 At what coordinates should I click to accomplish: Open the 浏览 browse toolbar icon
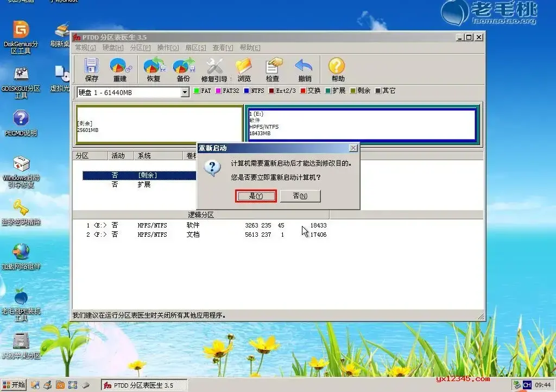click(244, 69)
